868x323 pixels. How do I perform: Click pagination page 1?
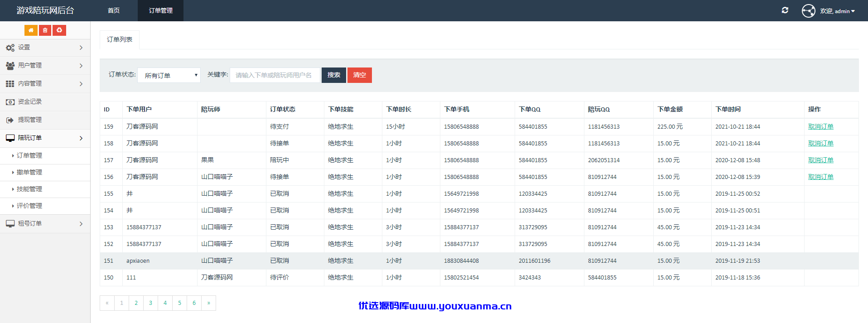[121, 303]
